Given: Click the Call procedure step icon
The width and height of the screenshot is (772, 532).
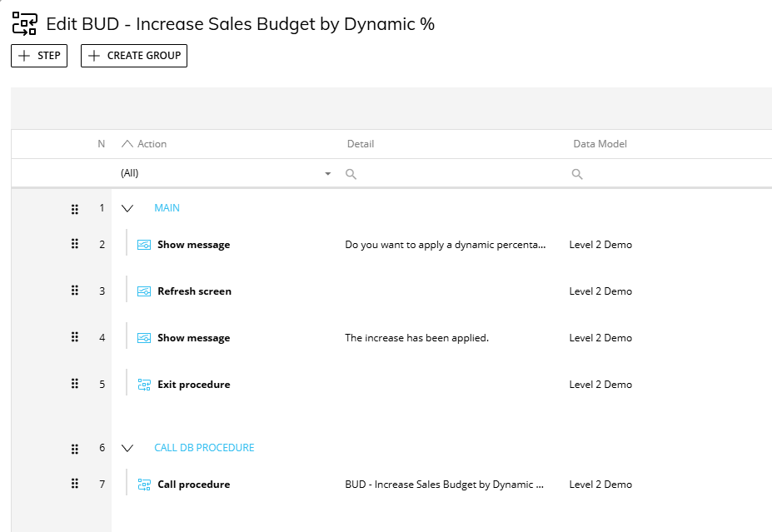Looking at the screenshot, I should click(x=144, y=485).
